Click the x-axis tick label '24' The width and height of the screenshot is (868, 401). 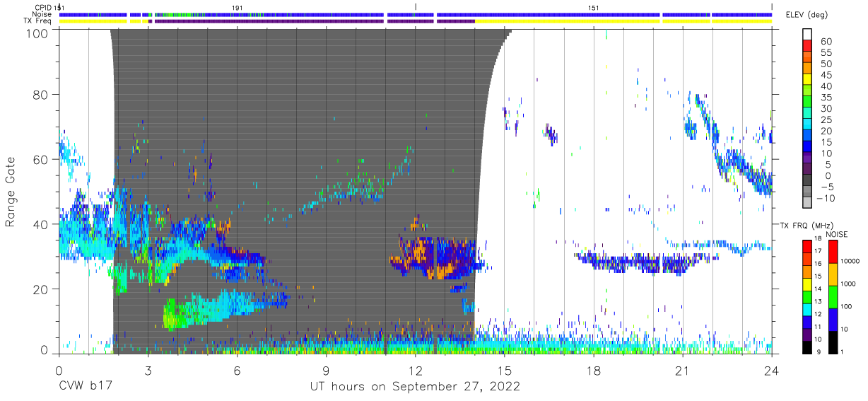[771, 370]
